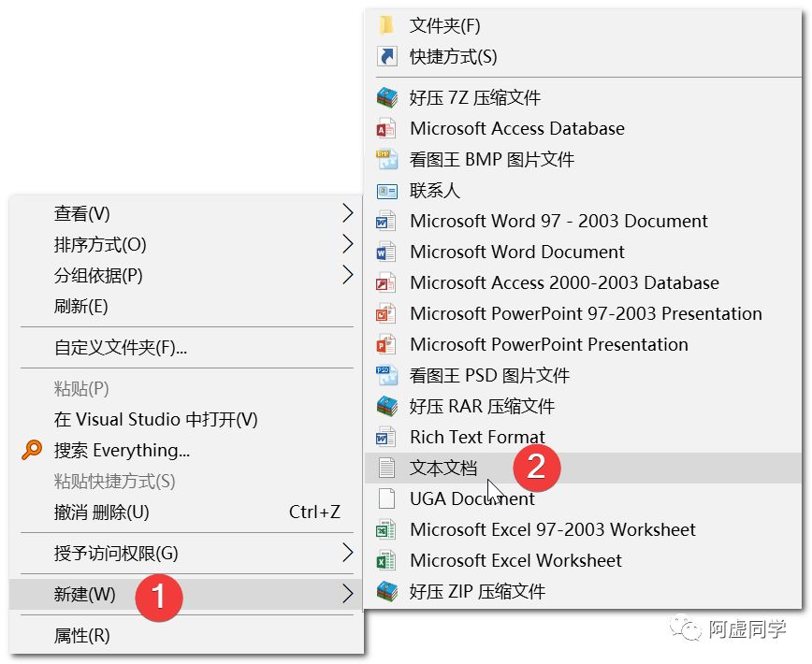Choose 联系人 from new submenu
Image resolution: width=812 pixels, height=664 pixels.
coord(583,191)
